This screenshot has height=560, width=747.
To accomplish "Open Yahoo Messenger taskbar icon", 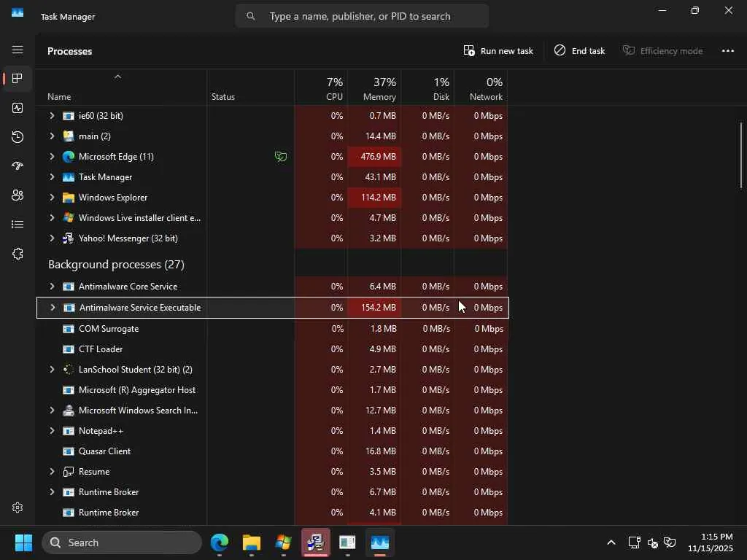I will pos(315,542).
